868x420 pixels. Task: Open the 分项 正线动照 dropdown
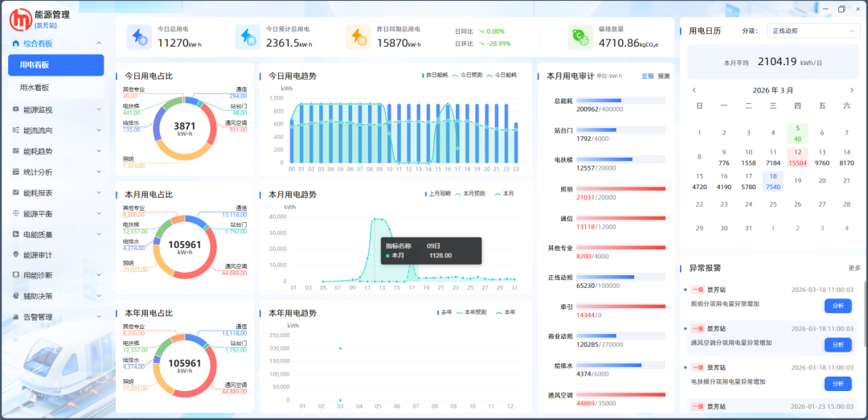tap(813, 31)
